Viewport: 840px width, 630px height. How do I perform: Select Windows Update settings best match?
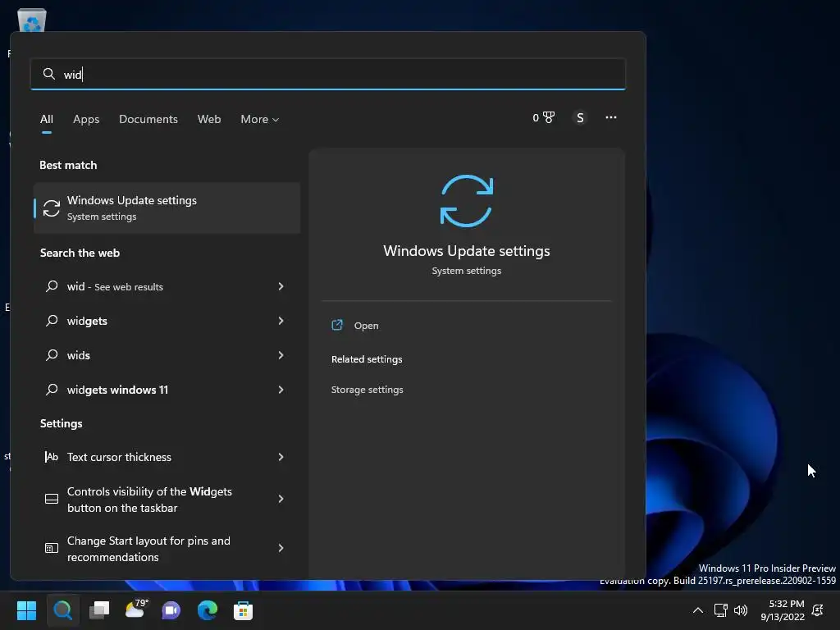(x=167, y=208)
